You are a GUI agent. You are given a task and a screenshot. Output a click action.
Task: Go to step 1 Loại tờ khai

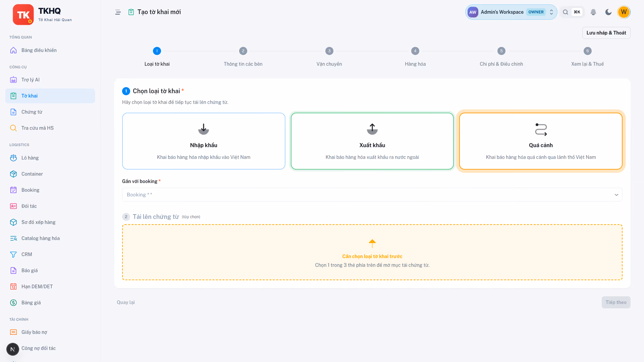pos(157,57)
